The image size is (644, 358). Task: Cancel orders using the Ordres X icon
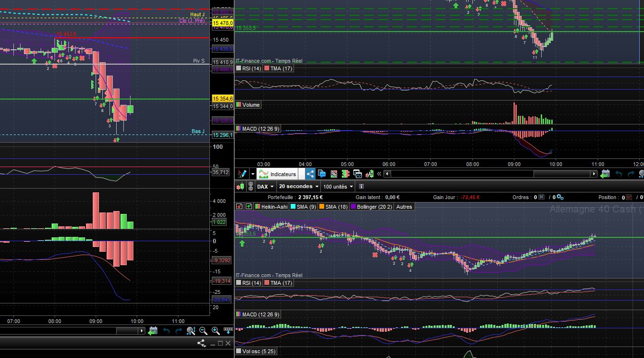[542, 197]
